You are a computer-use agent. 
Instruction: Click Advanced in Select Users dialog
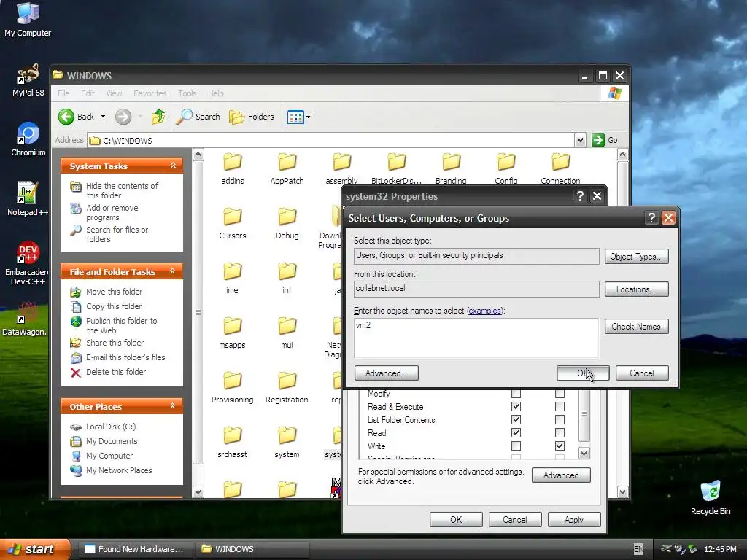click(387, 373)
